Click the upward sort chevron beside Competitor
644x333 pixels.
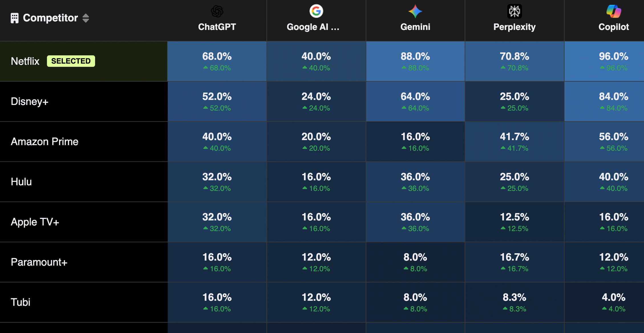click(x=86, y=15)
